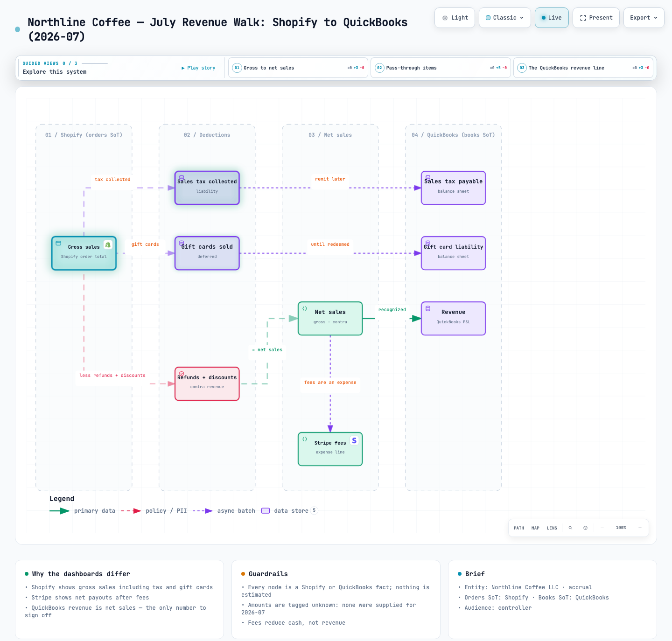The width and height of the screenshot is (672, 641).
Task: Switch to LENS mode
Action: (x=552, y=528)
